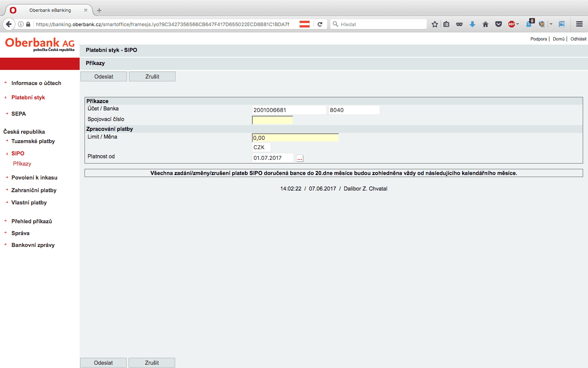Click the Adblock Plus icon
588x368 pixels.
coord(512,24)
